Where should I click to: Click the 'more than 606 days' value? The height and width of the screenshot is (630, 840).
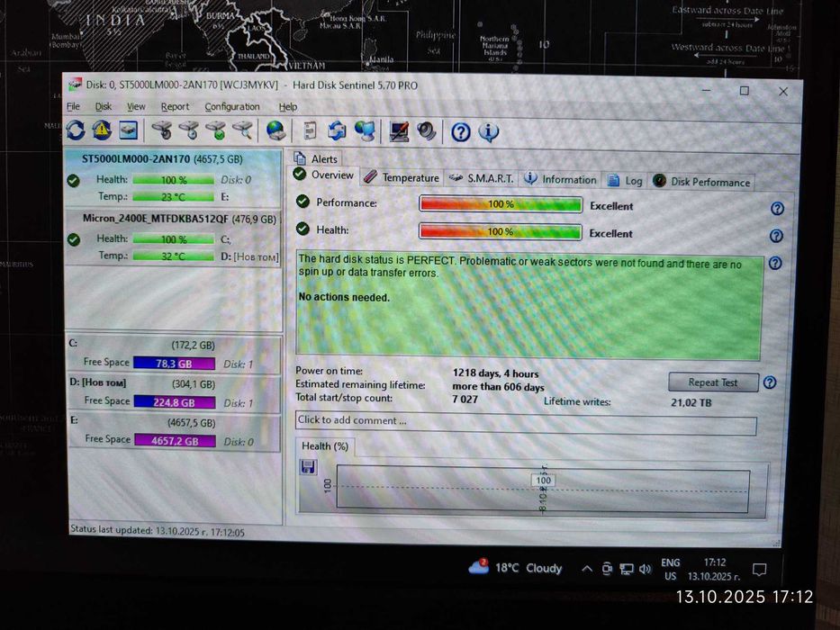tap(498, 386)
